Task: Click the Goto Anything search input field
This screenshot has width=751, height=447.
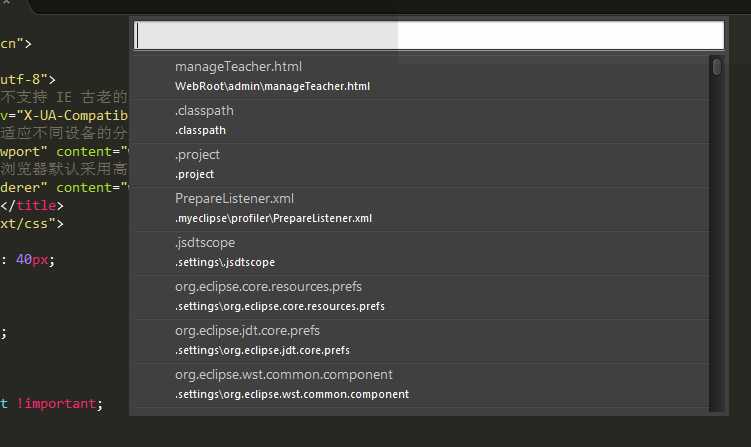Action: pos(429,35)
